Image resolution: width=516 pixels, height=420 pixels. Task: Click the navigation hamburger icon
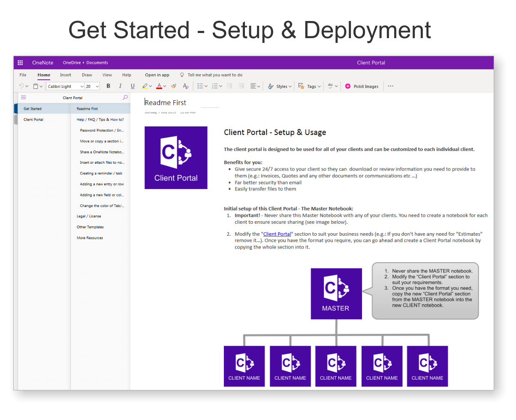click(x=24, y=98)
